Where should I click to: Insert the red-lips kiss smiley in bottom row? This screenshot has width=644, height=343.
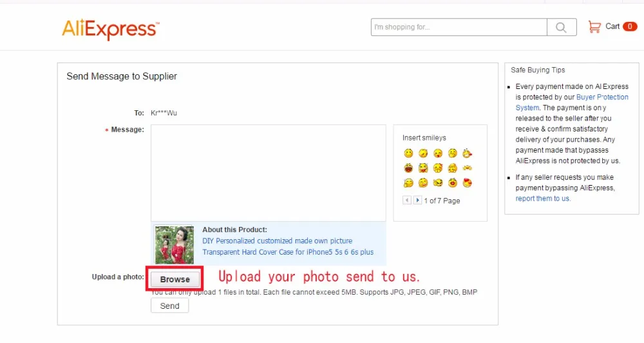[x=453, y=182]
